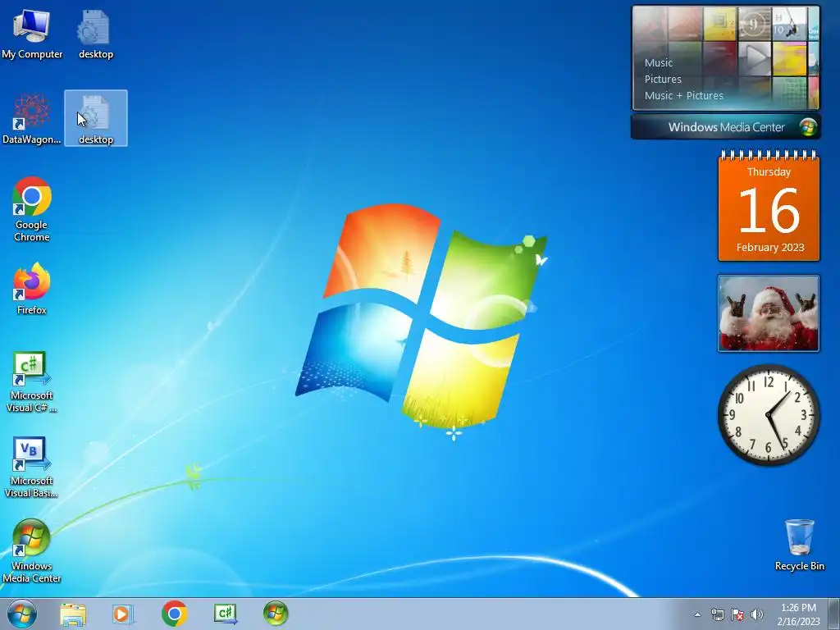This screenshot has height=630, width=840.
Task: Open Microsoft Visual Basic desktop shortcut
Action: point(32,467)
